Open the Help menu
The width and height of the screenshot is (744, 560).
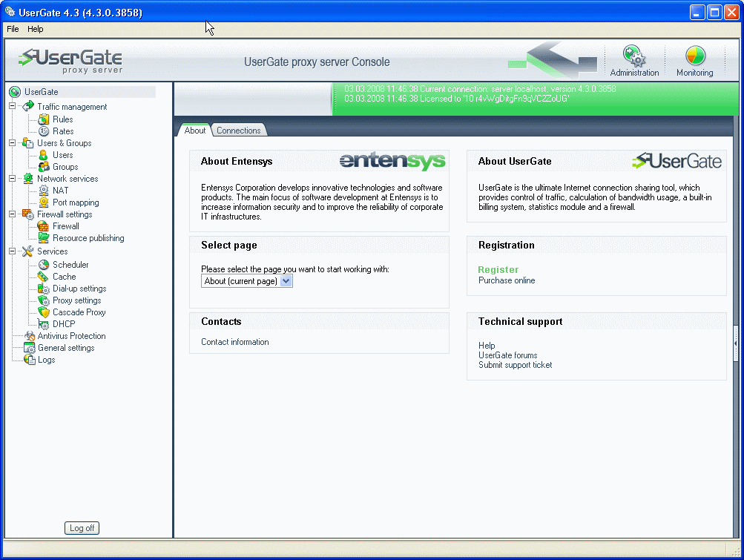[x=35, y=29]
